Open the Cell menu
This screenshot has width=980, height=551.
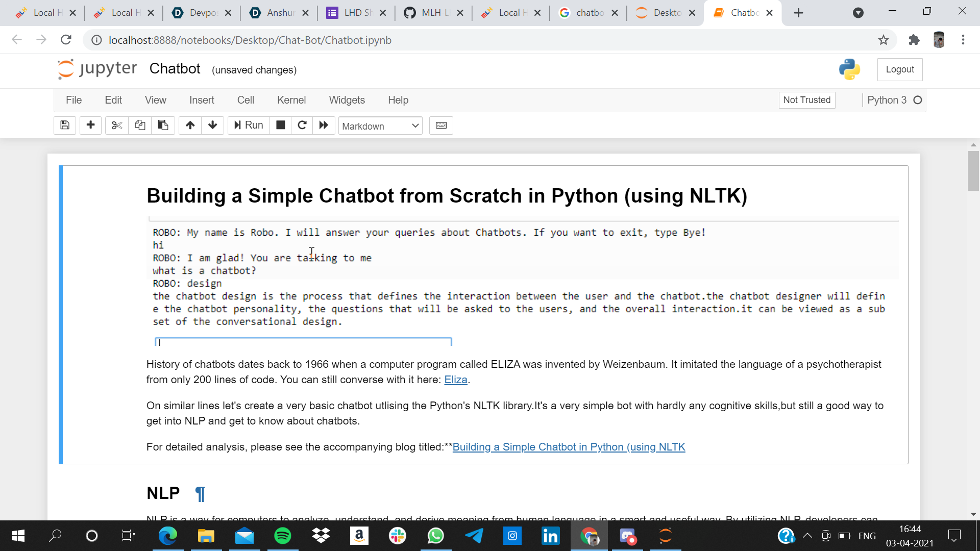pos(246,100)
